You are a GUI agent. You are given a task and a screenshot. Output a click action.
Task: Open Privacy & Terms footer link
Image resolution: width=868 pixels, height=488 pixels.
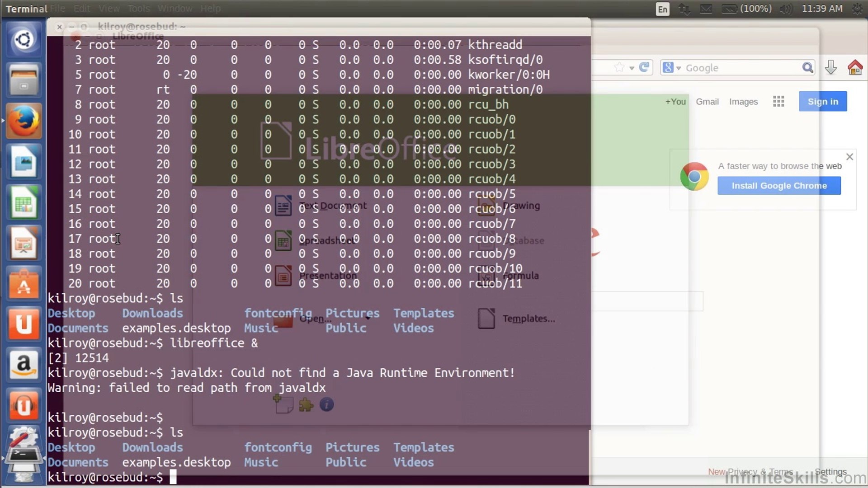click(x=760, y=472)
